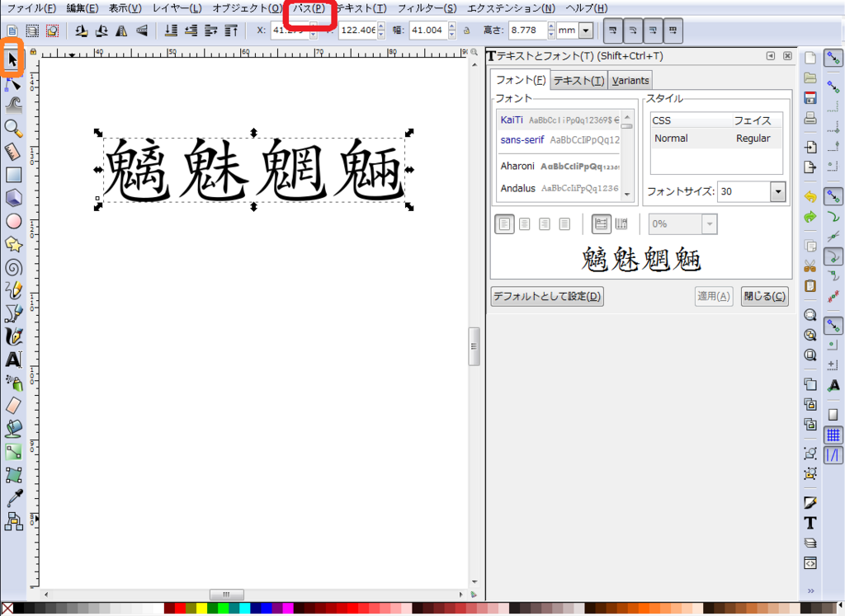
Task: Click the red palette swatch
Action: point(180,609)
